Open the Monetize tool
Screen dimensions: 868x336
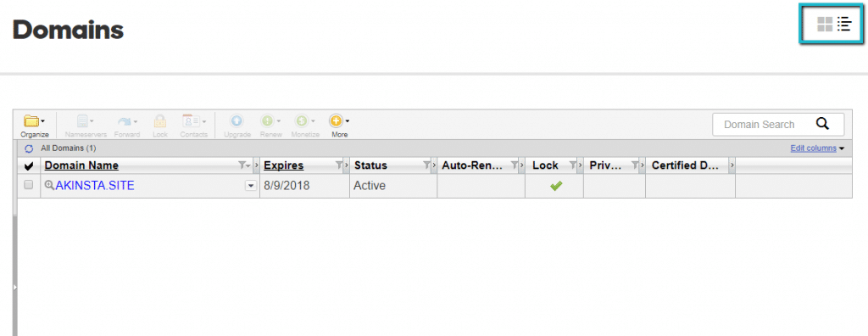[x=305, y=126]
